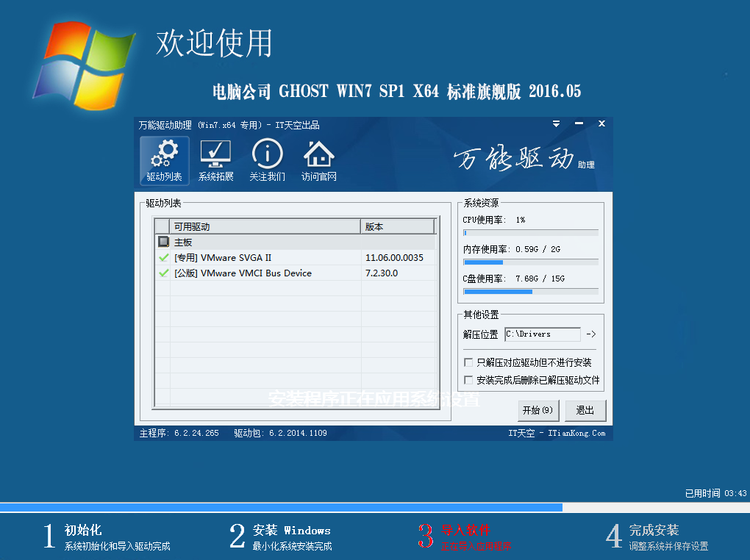Select the [公版] VMware VMCI Bus Device row
750x560 pixels.
295,273
